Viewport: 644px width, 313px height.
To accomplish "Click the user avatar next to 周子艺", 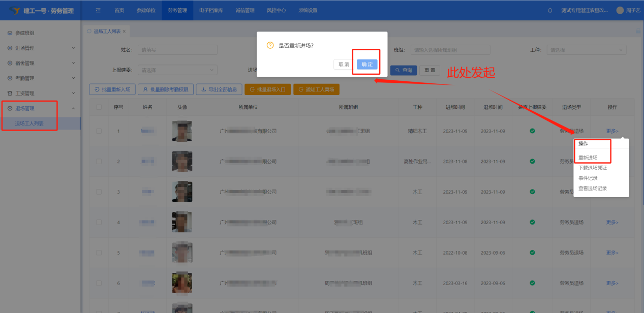I will pos(620,11).
